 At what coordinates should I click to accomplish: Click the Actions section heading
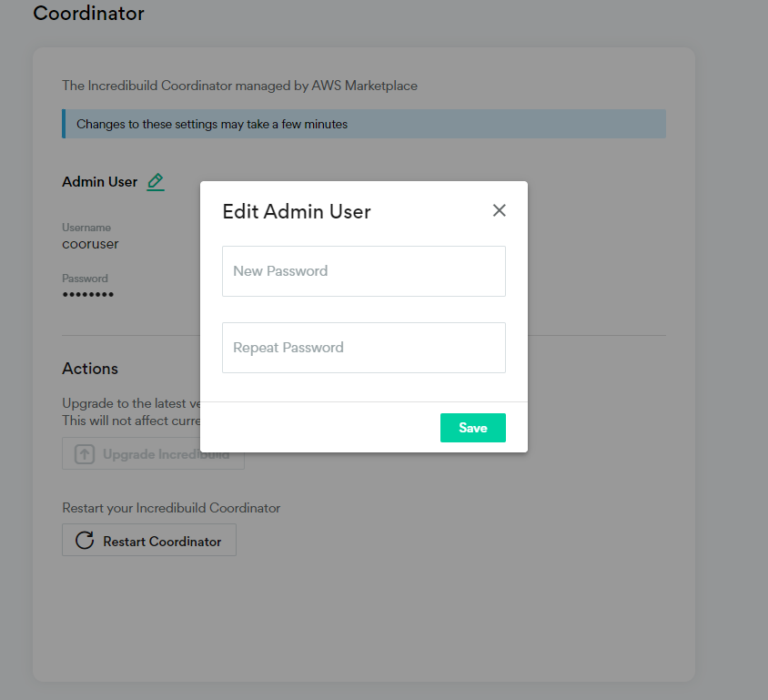point(90,369)
